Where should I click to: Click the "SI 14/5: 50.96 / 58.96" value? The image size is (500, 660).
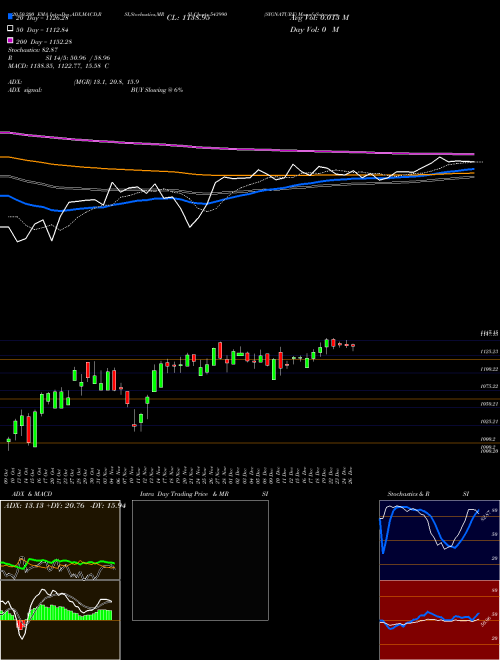[78, 58]
